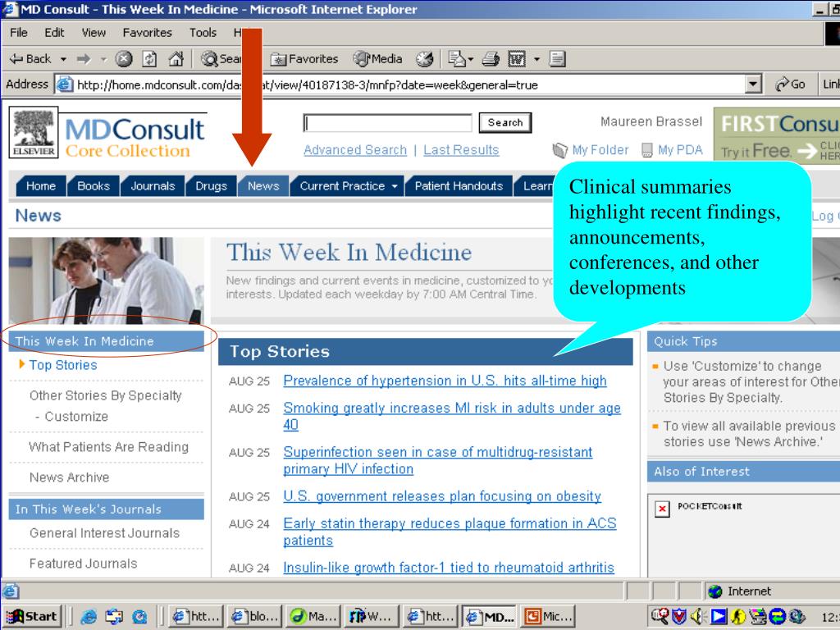Open Other Stories By Specialty in sidebar
840x630 pixels.
pyautogui.click(x=106, y=395)
